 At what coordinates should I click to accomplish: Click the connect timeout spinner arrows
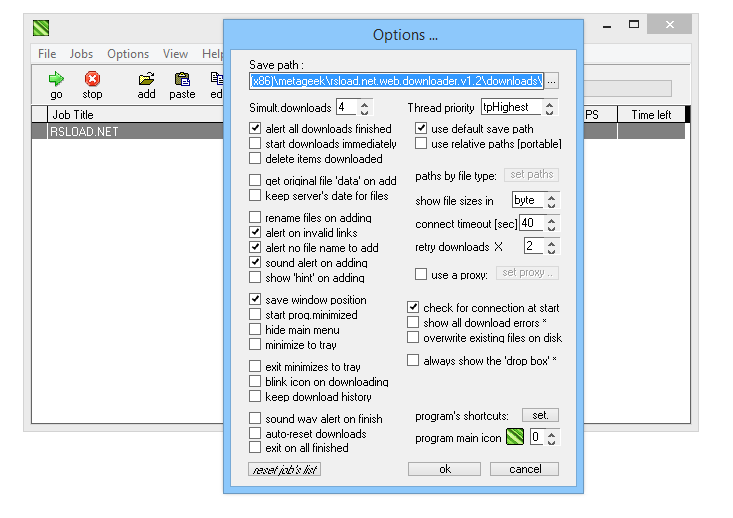[x=551, y=223]
